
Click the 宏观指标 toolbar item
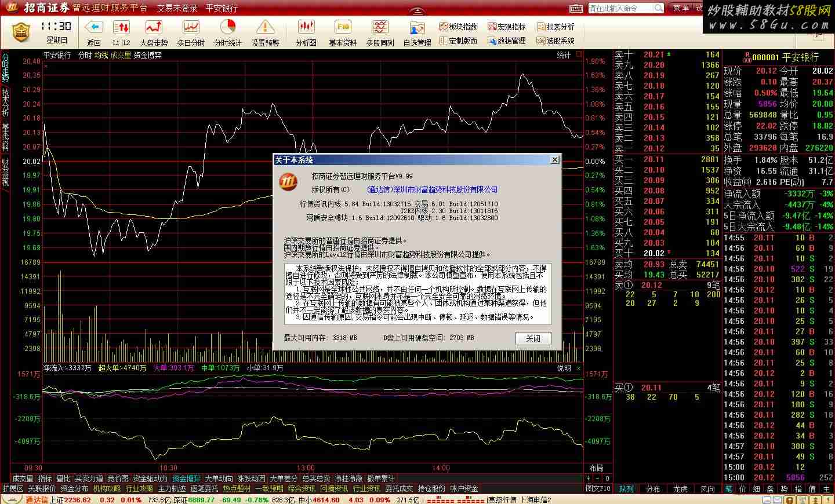(x=507, y=27)
